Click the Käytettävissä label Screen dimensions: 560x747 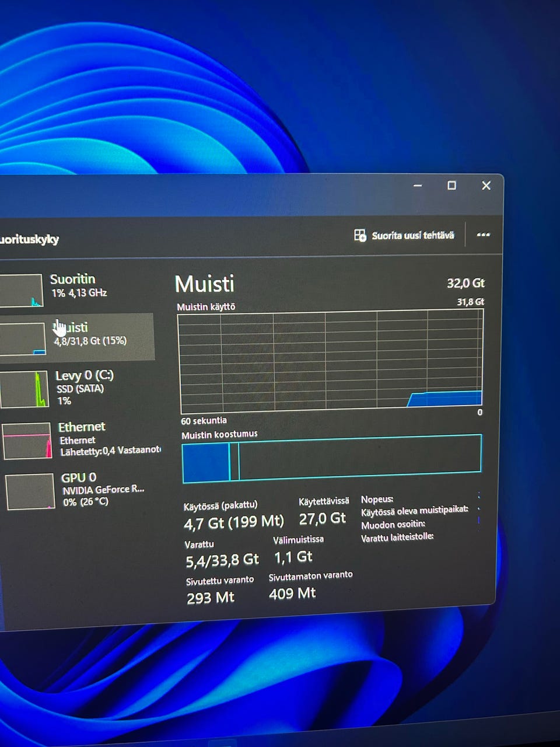click(324, 501)
